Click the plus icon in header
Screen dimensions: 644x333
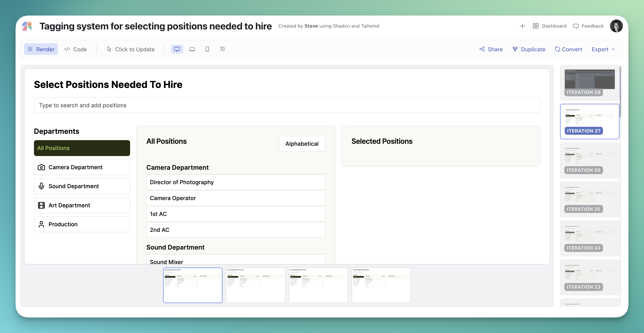522,26
